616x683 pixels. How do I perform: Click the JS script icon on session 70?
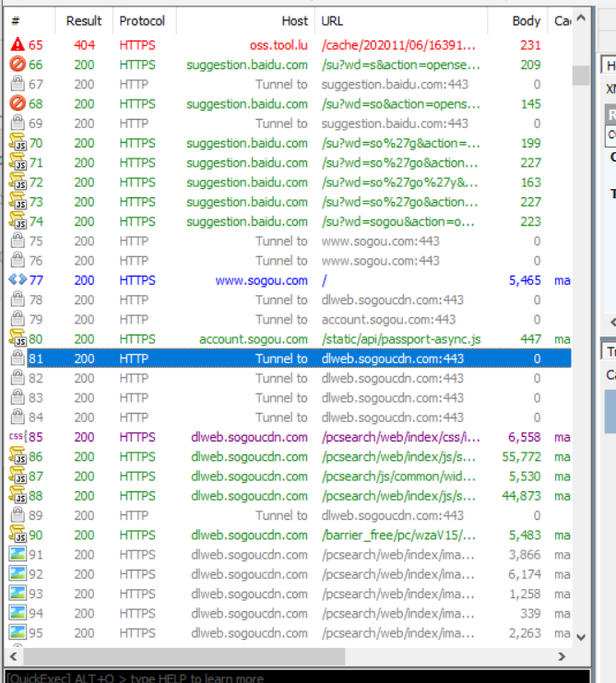tap(18, 143)
